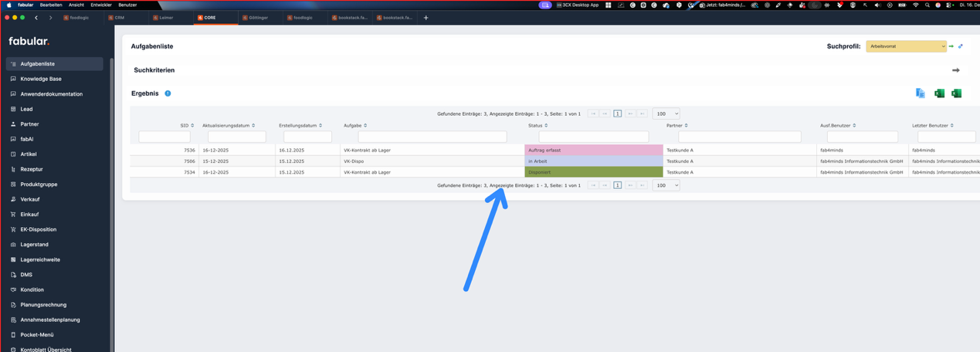
Task: Switch to the CRM tab
Action: 120,18
